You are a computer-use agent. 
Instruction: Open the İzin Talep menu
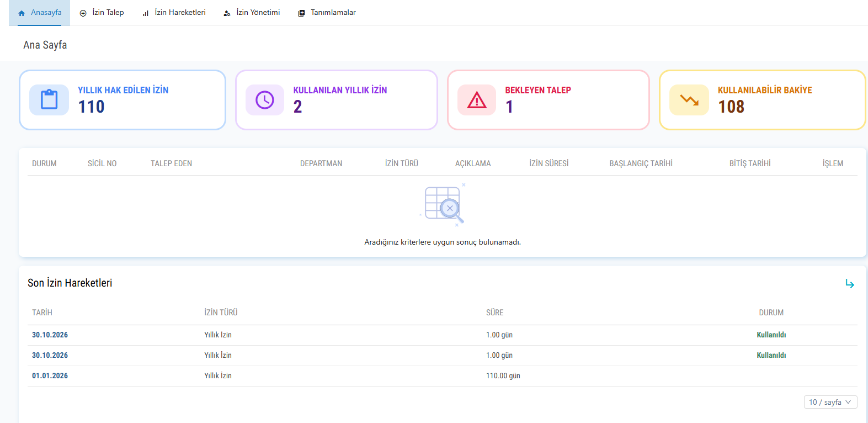[x=102, y=13]
